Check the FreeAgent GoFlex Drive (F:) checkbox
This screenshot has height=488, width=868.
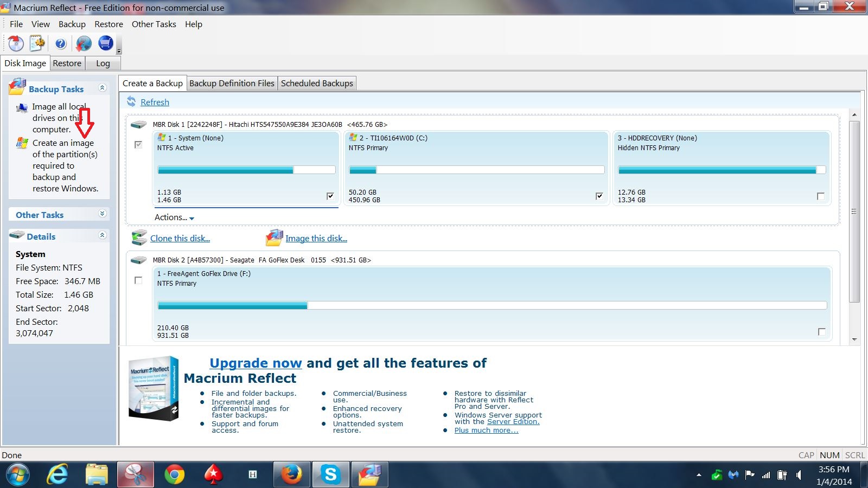click(x=822, y=331)
